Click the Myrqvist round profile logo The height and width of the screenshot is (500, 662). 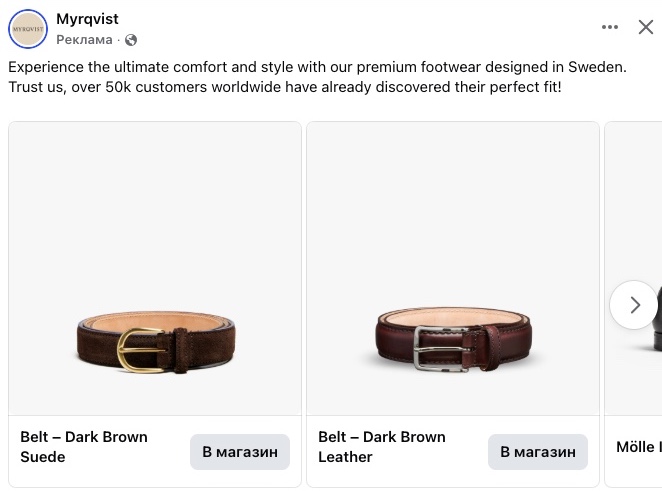[x=28, y=29]
